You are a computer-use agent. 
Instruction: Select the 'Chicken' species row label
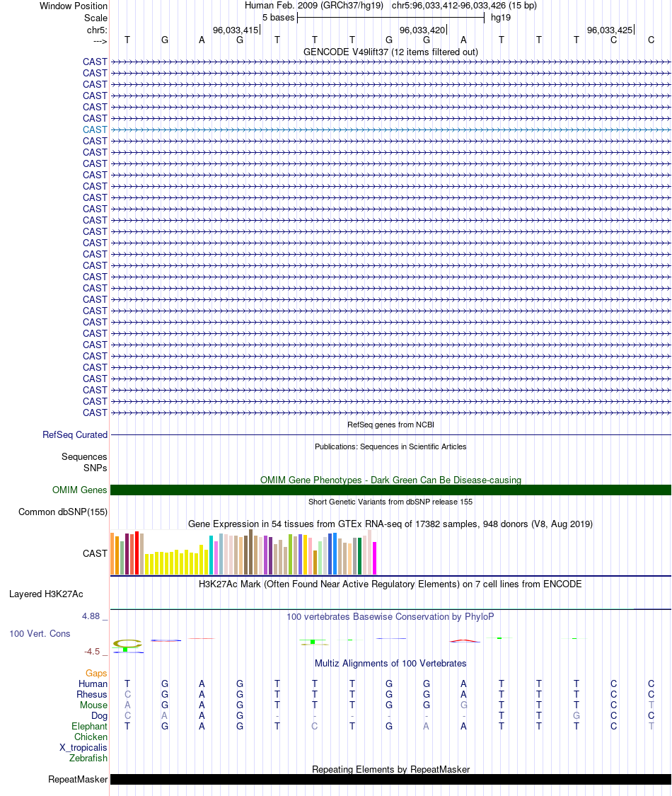[91, 737]
